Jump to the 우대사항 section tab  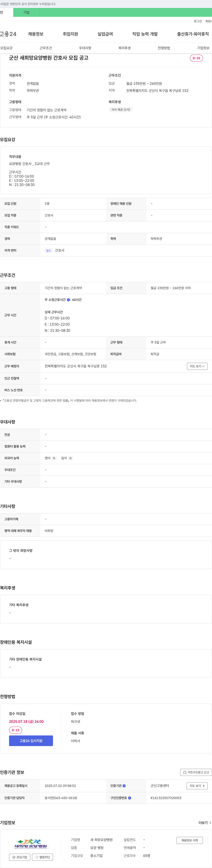(x=85, y=48)
